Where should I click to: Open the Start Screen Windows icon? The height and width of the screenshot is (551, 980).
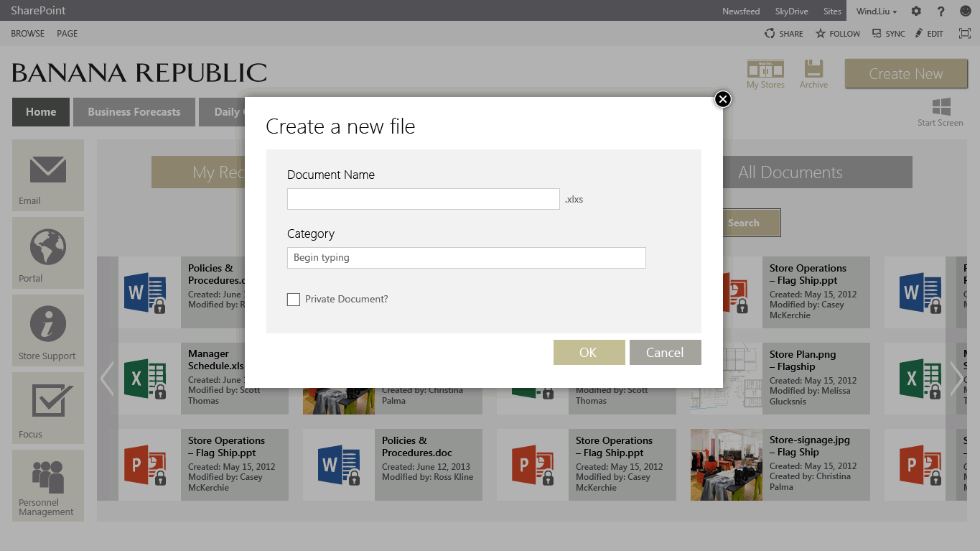(941, 113)
